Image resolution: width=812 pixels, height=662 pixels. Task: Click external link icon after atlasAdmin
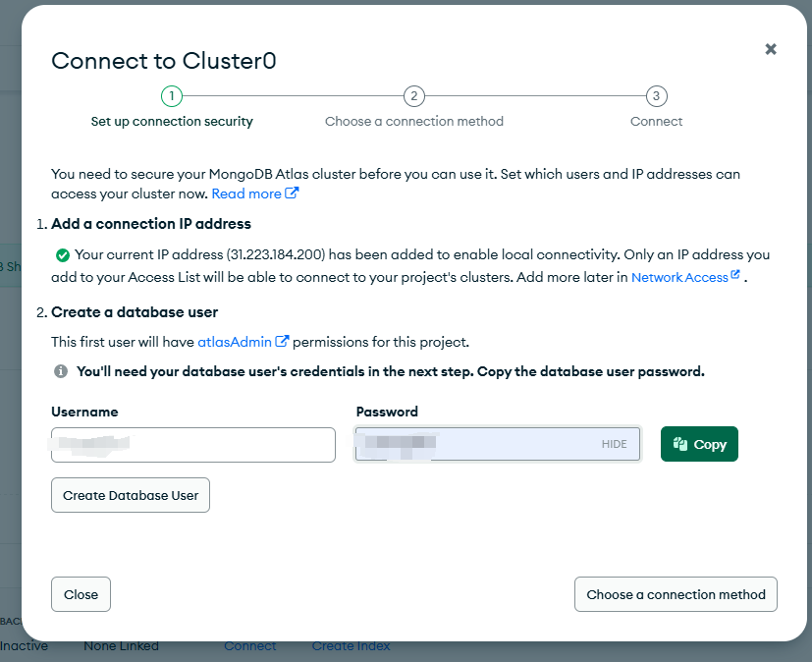[x=282, y=342]
